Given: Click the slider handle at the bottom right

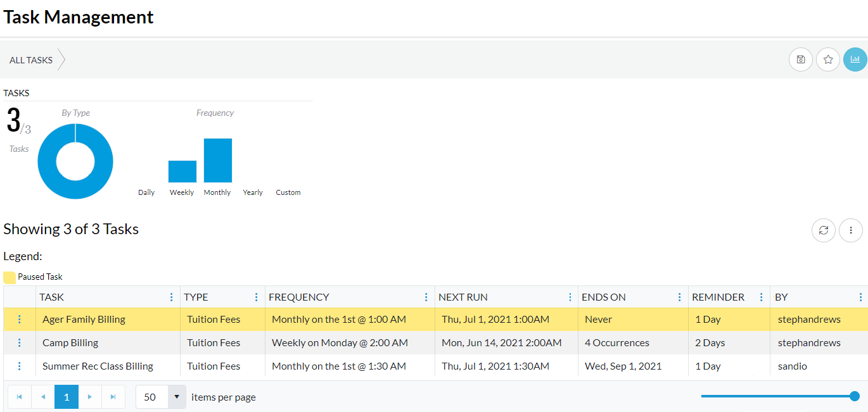Looking at the screenshot, I should (x=854, y=396).
